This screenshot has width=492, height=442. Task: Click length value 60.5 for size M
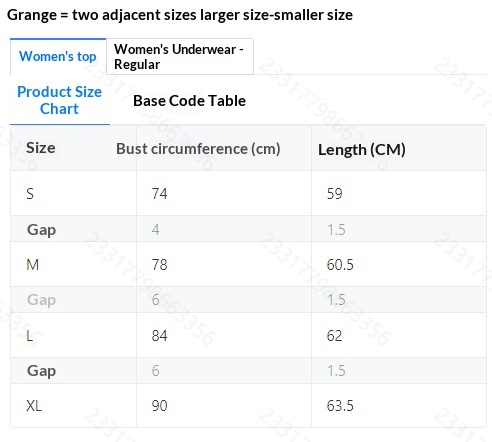tap(340, 265)
